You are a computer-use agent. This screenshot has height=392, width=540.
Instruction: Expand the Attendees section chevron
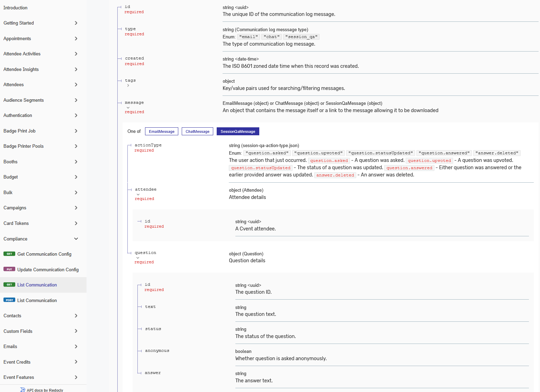point(76,85)
